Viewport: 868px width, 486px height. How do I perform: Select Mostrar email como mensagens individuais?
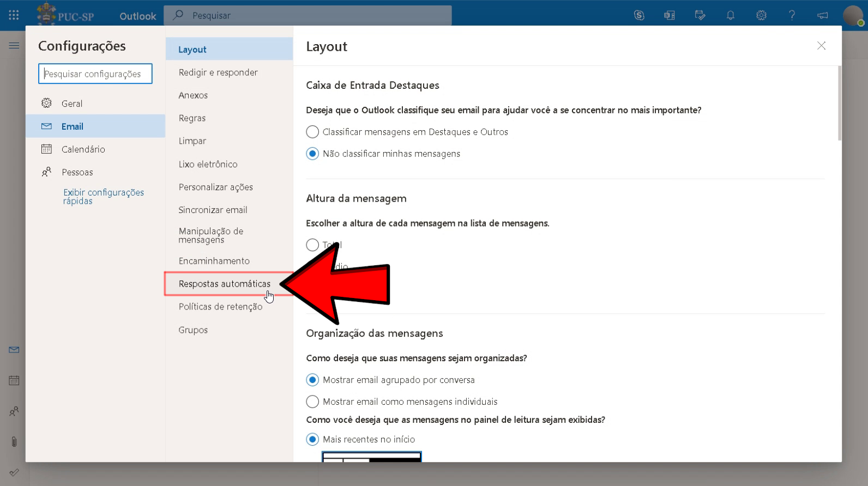tap(312, 402)
